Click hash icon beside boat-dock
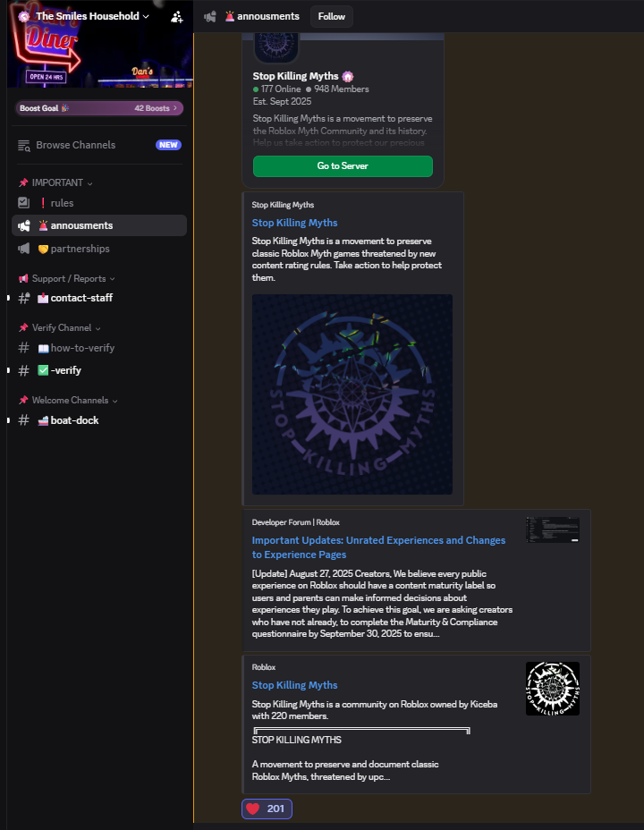Viewport: 644px width, 830px height. click(24, 420)
